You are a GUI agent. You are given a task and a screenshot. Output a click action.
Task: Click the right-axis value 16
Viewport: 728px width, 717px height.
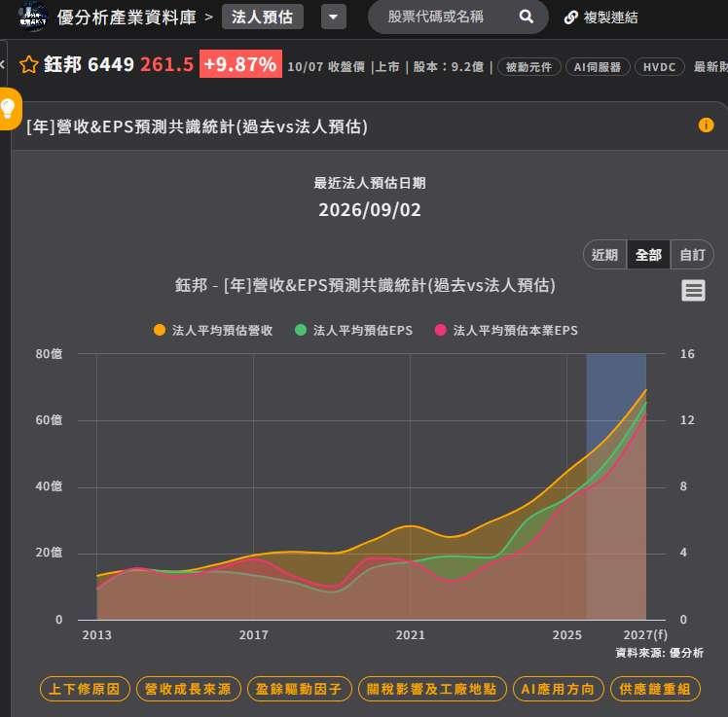point(687,353)
